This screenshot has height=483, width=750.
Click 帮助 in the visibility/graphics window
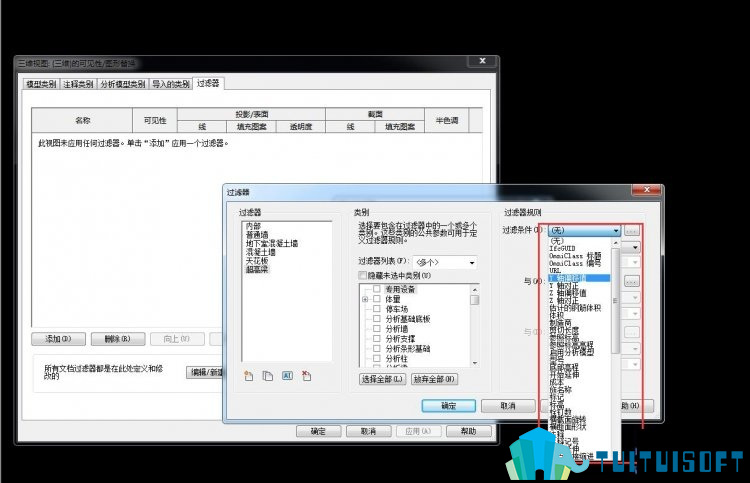tap(468, 431)
